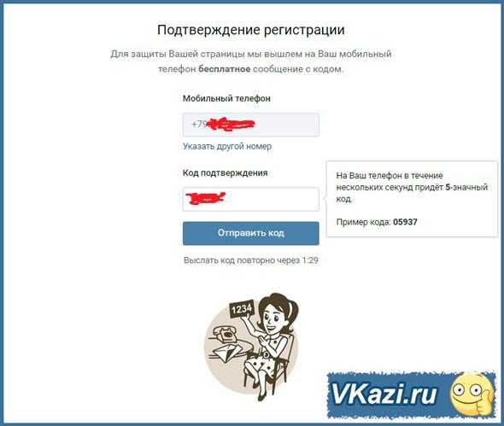Click the VKazi.ru watermark logo text
The width and height of the screenshot is (504, 426).
[384, 394]
